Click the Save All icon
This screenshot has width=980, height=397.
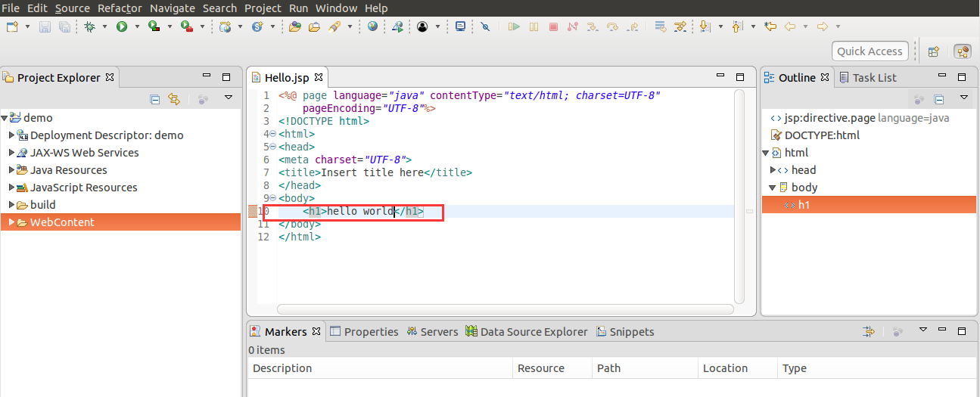tap(64, 26)
